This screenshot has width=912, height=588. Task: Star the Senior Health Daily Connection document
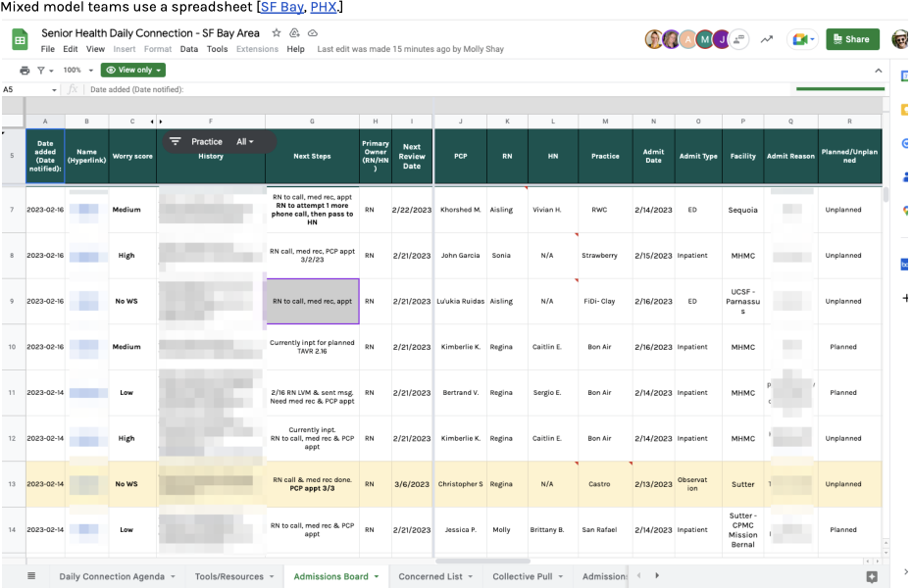(277, 33)
